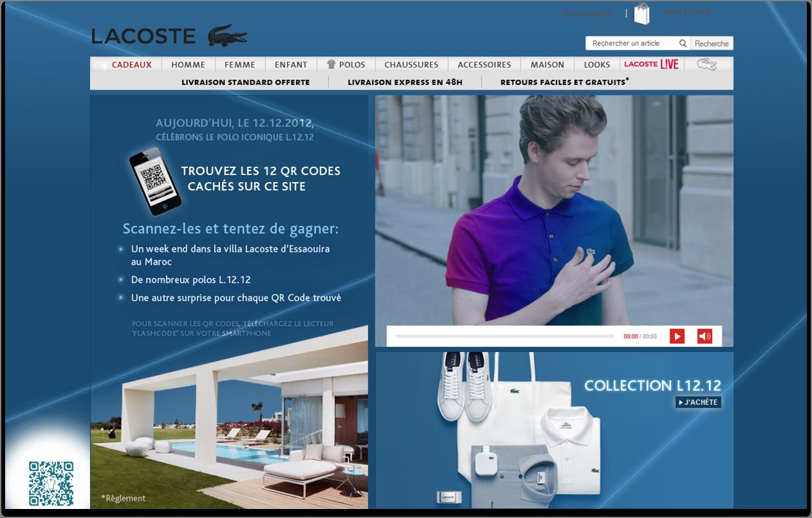Open the shopping bag icon
The image size is (812, 518).
tap(642, 14)
